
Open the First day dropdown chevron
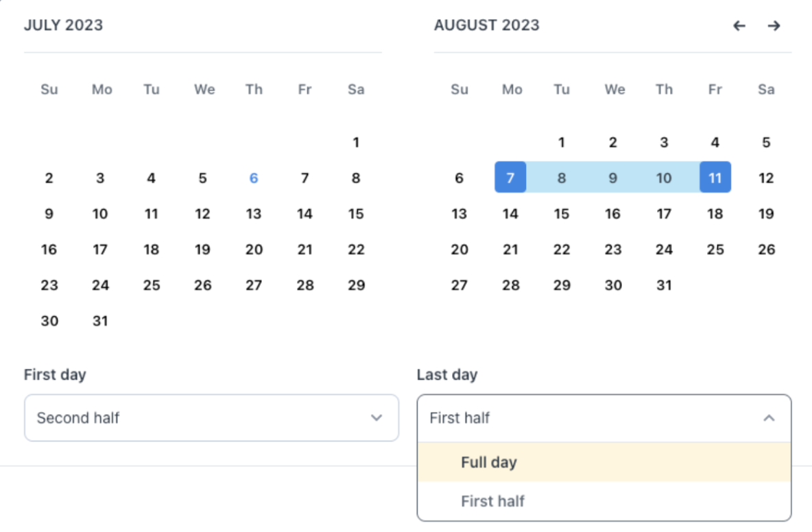click(x=377, y=418)
